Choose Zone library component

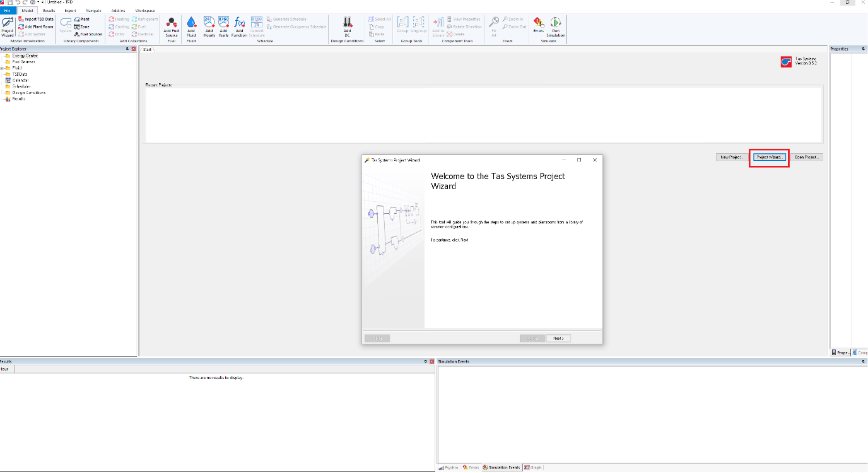(x=82, y=26)
